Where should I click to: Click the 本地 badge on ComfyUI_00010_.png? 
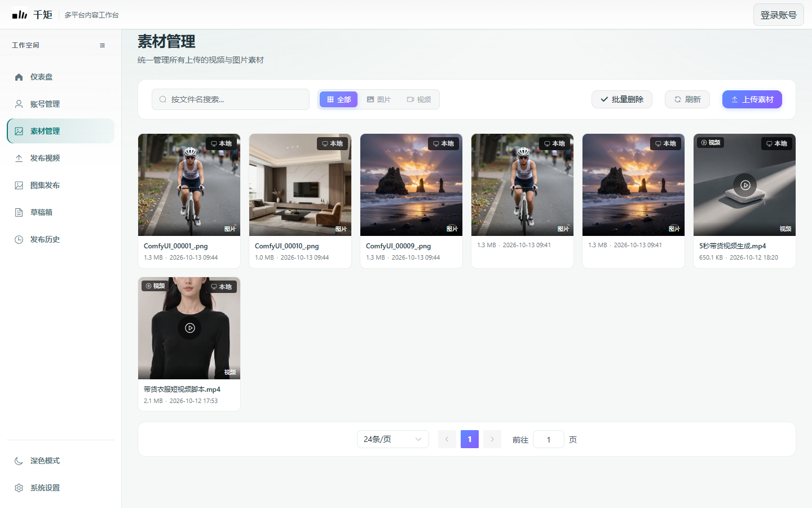click(x=333, y=143)
